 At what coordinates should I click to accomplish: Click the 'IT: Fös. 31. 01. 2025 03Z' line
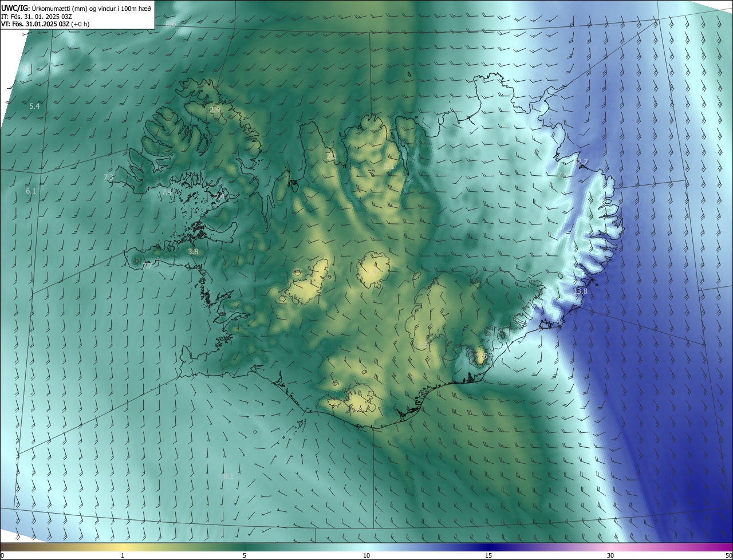tap(37, 17)
